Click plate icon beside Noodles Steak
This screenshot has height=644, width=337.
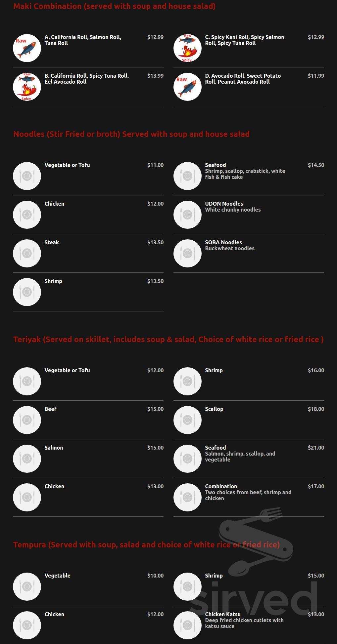tap(27, 253)
